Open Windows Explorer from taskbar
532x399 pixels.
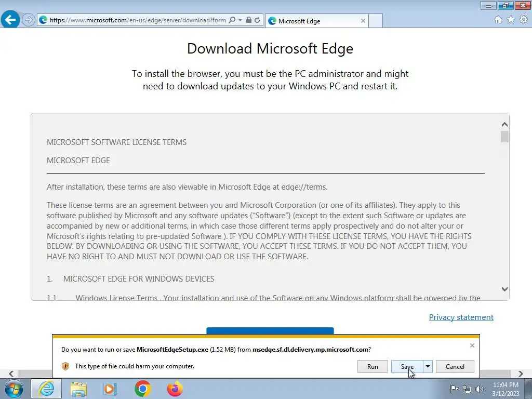point(78,389)
